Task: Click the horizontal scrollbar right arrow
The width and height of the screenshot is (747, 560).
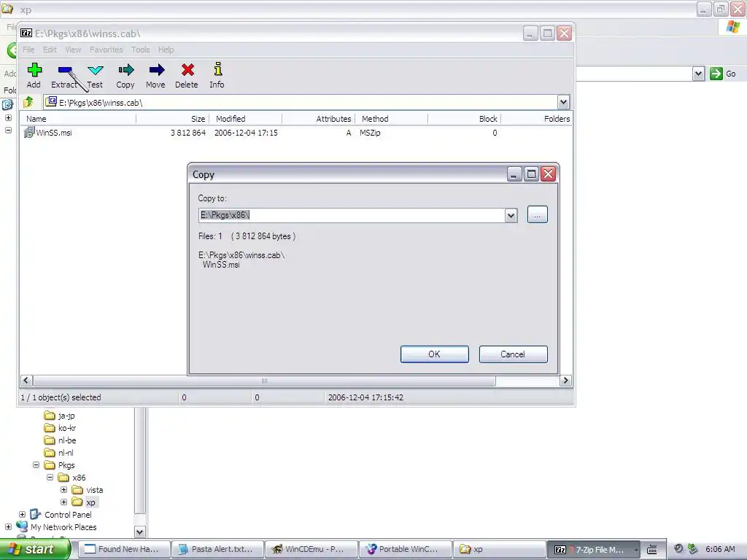Action: pos(565,381)
